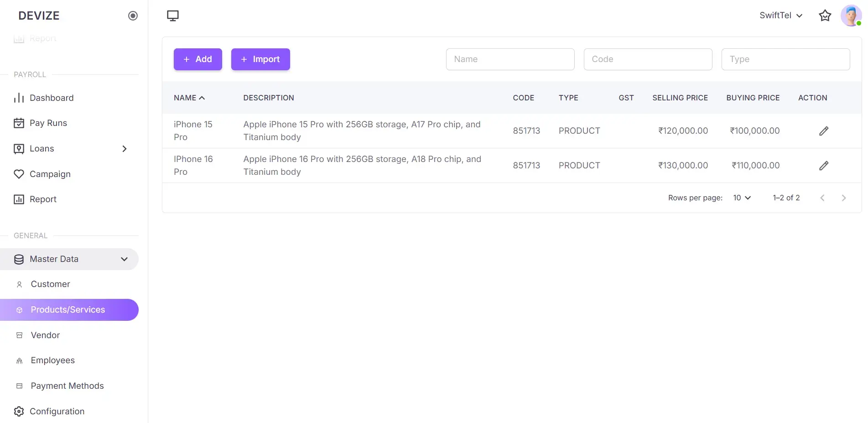This screenshot has width=868, height=423.
Task: Go to previous page arrow
Action: click(822, 198)
